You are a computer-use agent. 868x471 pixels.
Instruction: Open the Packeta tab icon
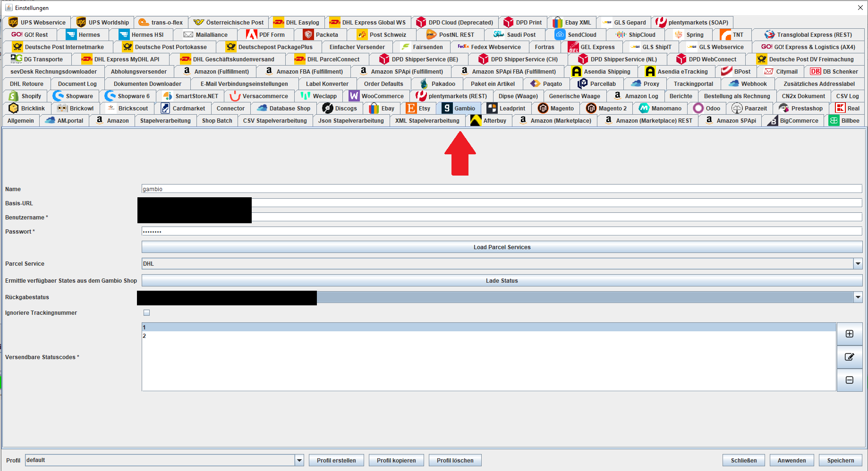pos(308,34)
